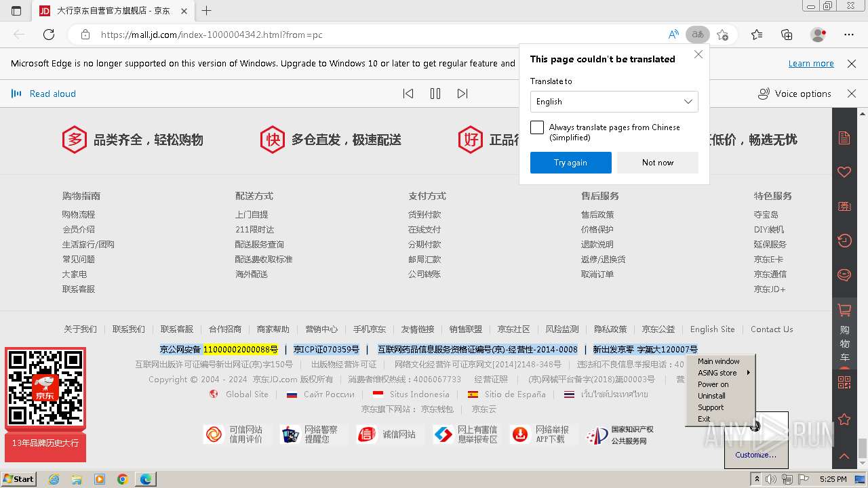Click the JD sidebar document icon
The image size is (868, 488).
pyautogui.click(x=844, y=138)
